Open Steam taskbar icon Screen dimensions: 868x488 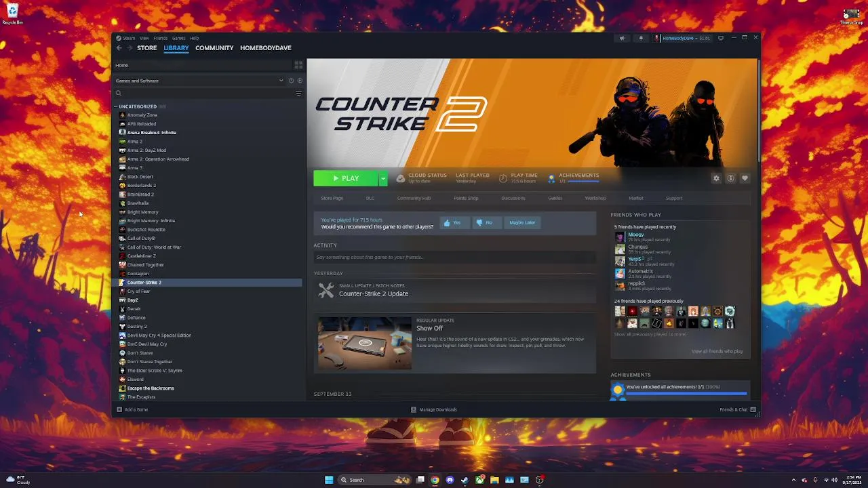click(465, 480)
